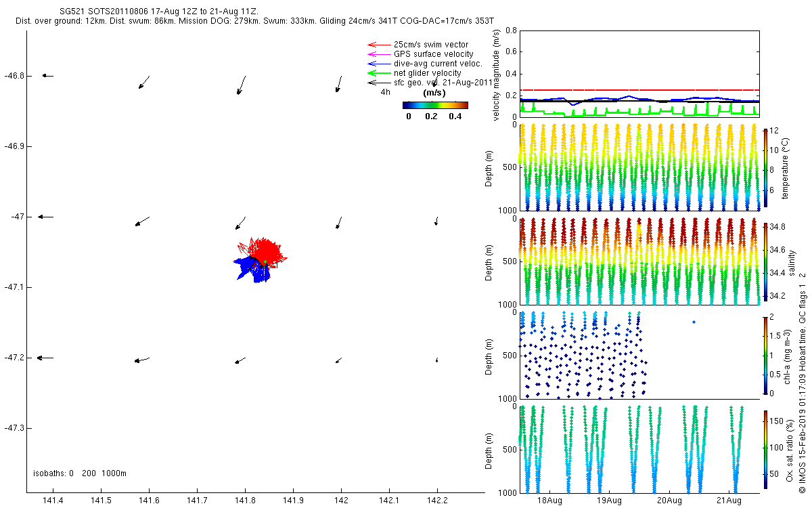
Task: Select the '25cm/s swim vector' legend label
Action: pos(431,45)
